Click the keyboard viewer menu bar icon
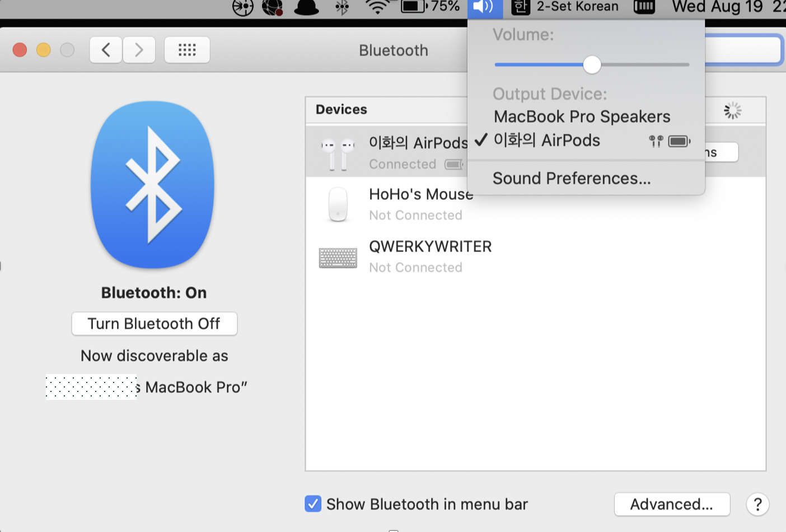The image size is (786, 532). pyautogui.click(x=644, y=7)
